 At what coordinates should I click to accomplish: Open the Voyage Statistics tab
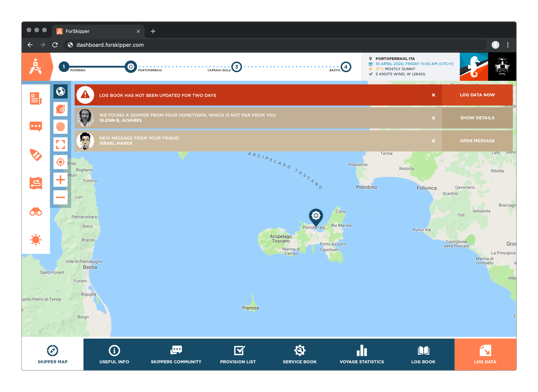[x=362, y=354]
